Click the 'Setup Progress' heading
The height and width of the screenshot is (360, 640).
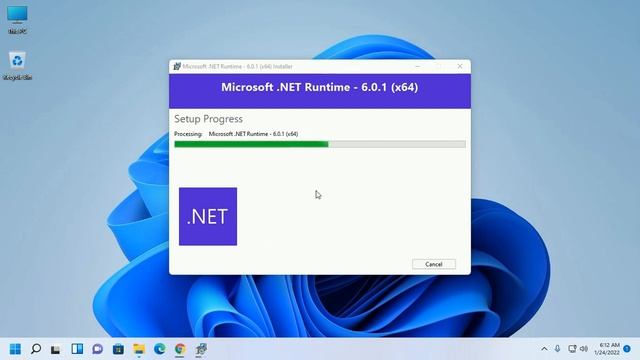click(x=208, y=119)
